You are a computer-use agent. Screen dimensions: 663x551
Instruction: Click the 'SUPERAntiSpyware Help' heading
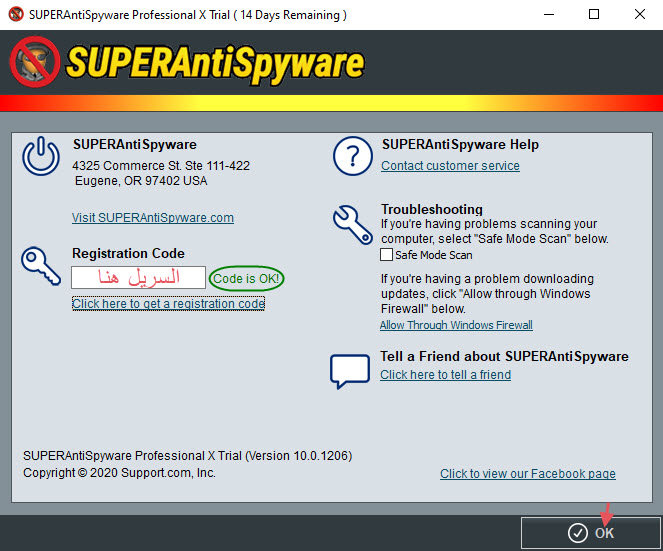coord(460,145)
